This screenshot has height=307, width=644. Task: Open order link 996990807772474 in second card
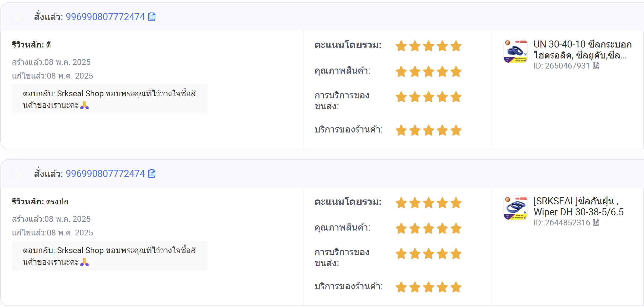105,174
